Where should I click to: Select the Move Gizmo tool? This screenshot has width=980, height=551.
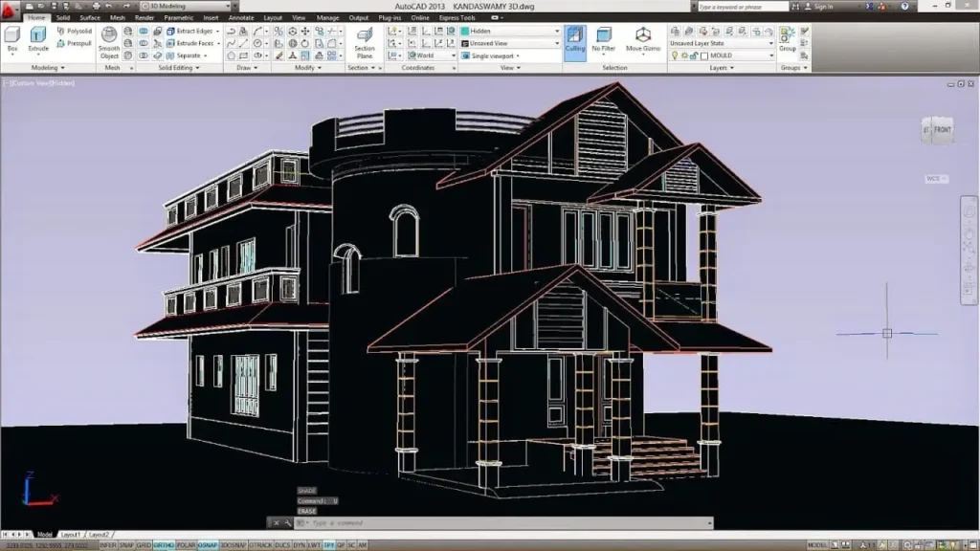pyautogui.click(x=644, y=41)
